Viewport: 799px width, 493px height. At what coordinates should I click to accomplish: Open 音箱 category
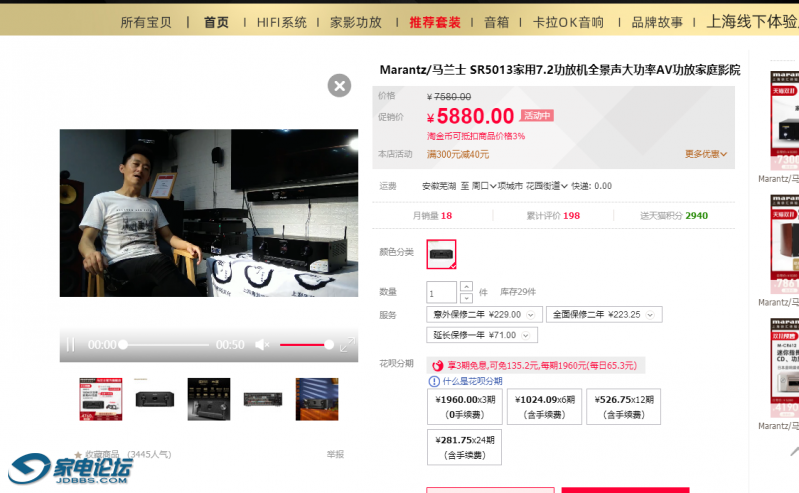point(496,22)
